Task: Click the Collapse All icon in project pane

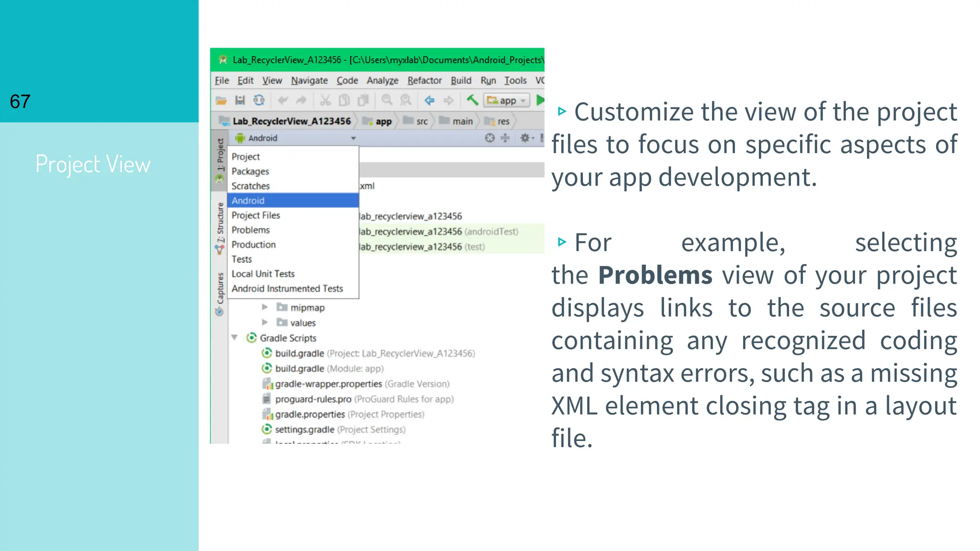Action: (505, 138)
